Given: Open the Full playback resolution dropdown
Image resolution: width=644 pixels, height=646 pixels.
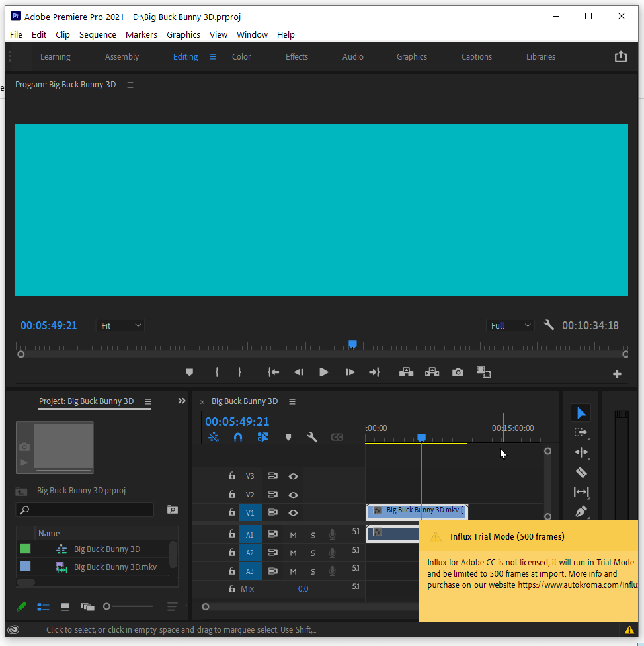Looking at the screenshot, I should [510, 325].
